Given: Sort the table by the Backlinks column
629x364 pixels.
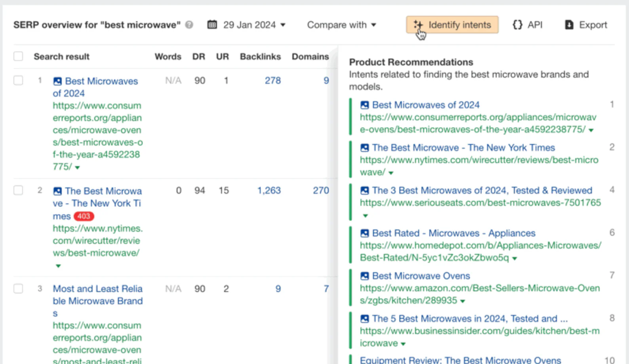Looking at the screenshot, I should (x=260, y=57).
